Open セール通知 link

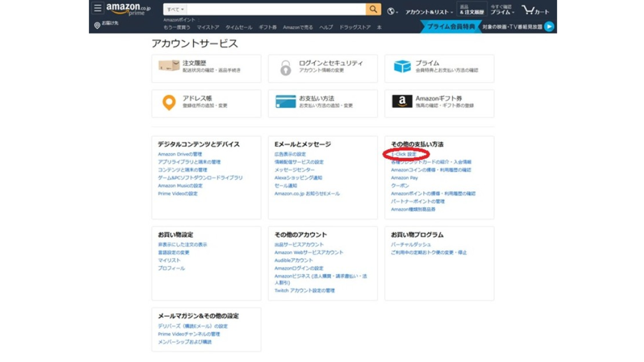click(x=286, y=186)
